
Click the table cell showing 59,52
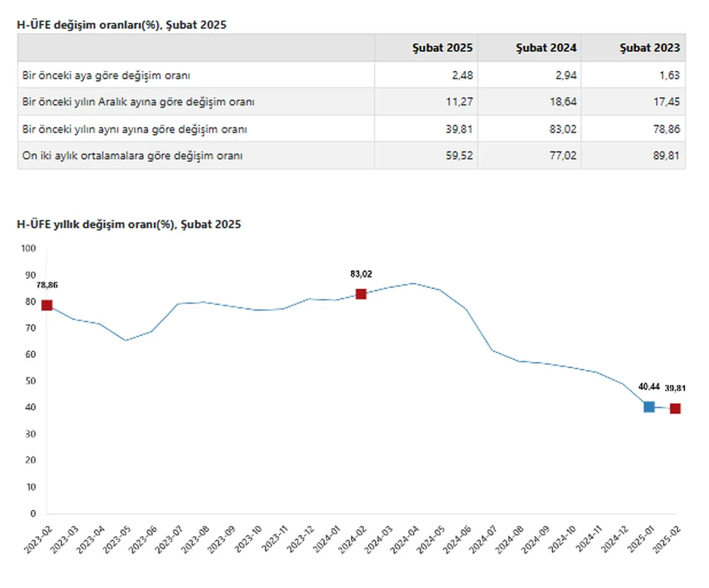pos(459,156)
